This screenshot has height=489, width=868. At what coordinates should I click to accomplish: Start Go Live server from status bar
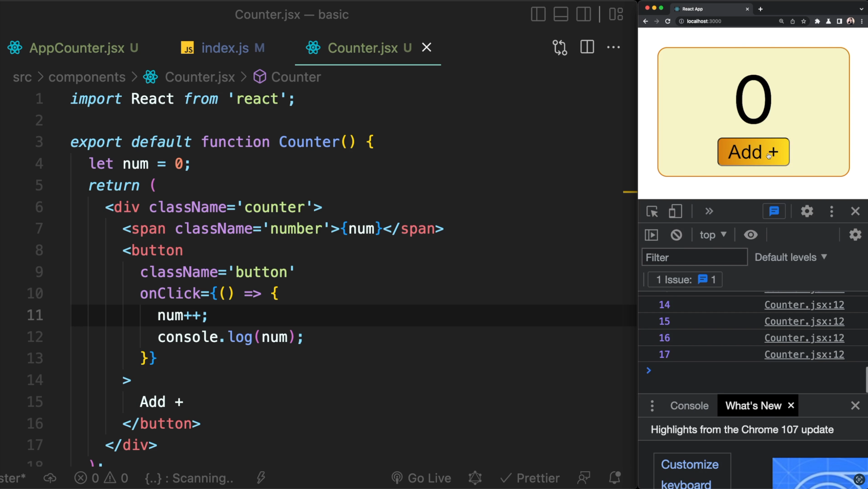click(x=422, y=478)
